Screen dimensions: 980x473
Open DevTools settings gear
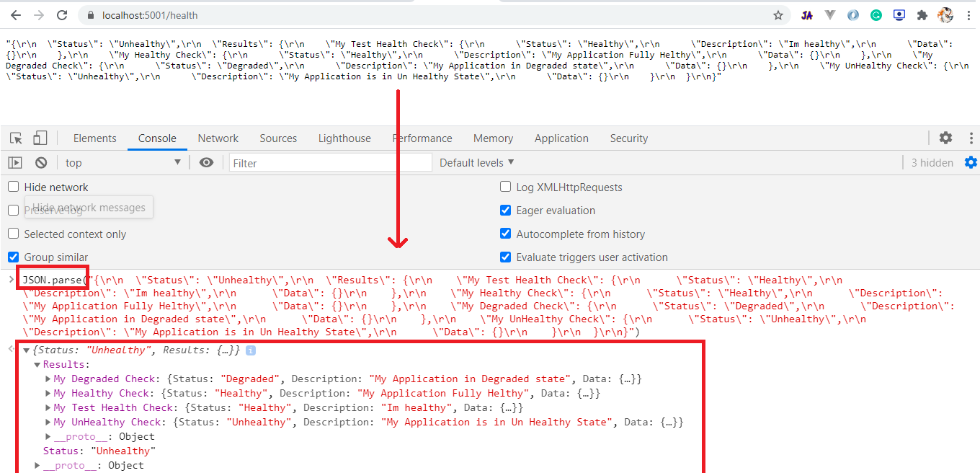(x=945, y=138)
